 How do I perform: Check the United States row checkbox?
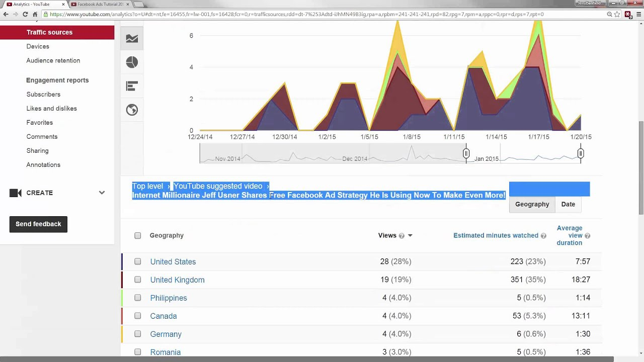138,261
